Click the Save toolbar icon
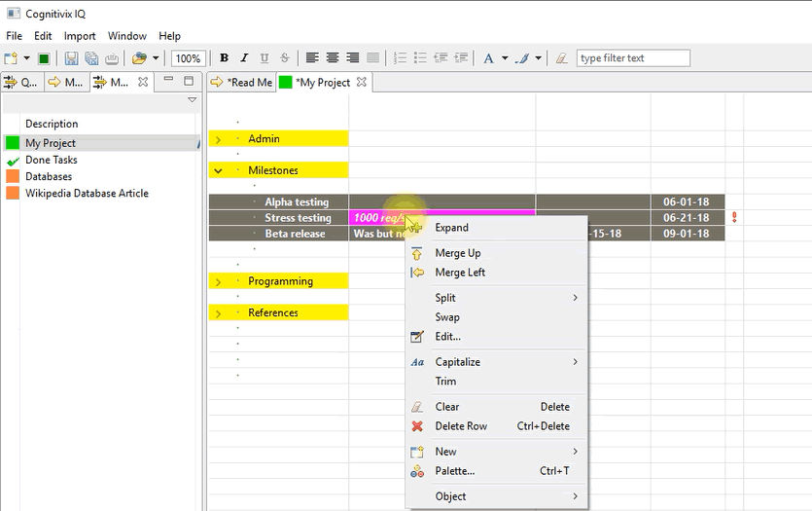This screenshot has width=812, height=511. tap(71, 58)
